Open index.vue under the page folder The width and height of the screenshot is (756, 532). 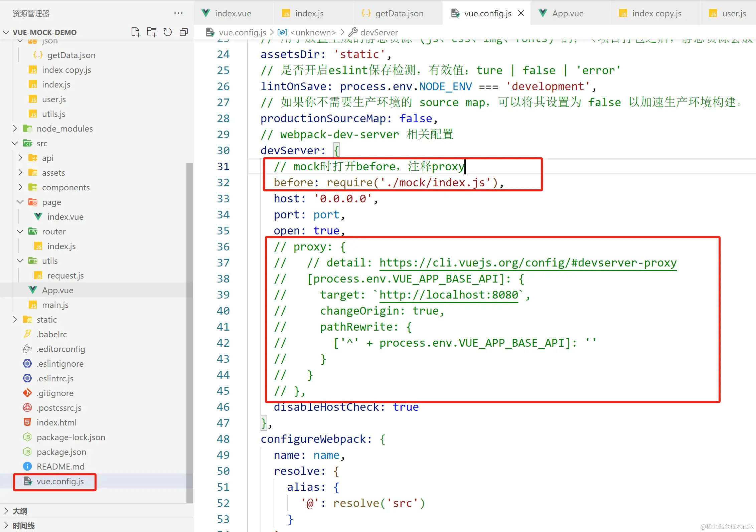(x=65, y=217)
